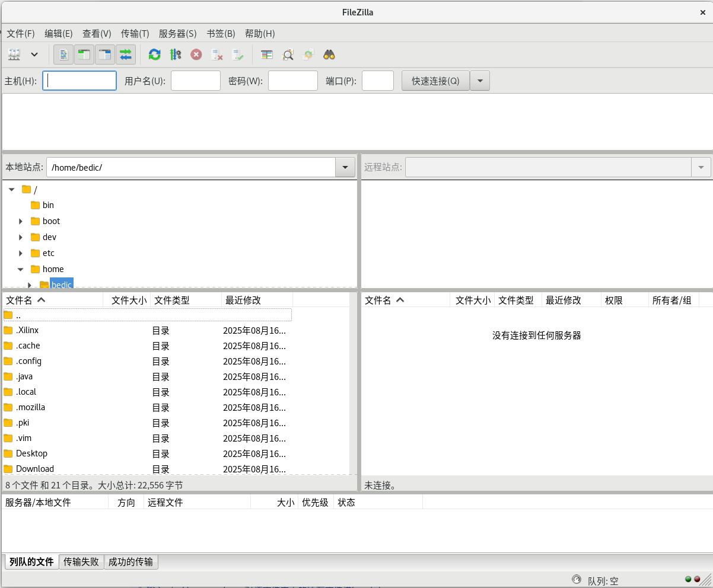713x588 pixels.
Task: Expand the etc directory
Action: tap(20, 253)
